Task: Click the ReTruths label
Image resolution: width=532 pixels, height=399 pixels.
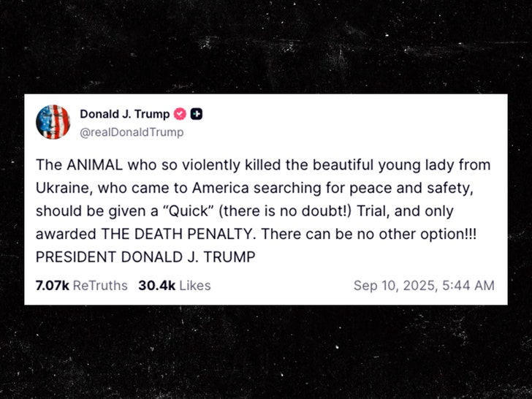Action: pyautogui.click(x=100, y=285)
